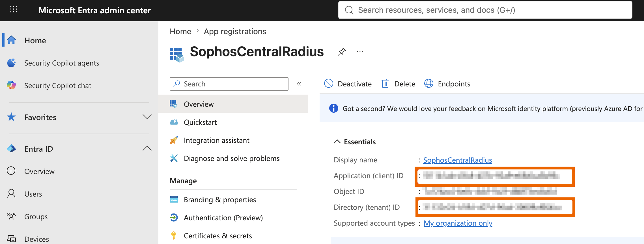644x244 pixels.
Task: Click the Endpoints button
Action: pos(447,84)
